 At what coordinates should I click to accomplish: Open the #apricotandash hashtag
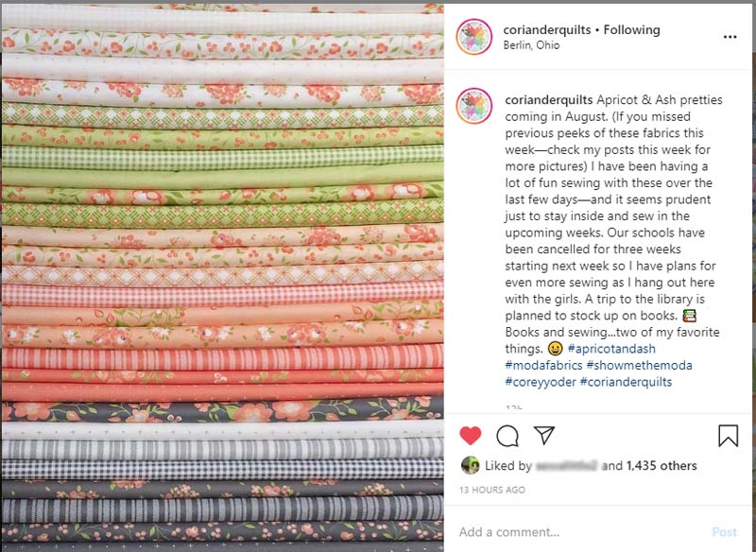[x=611, y=349]
